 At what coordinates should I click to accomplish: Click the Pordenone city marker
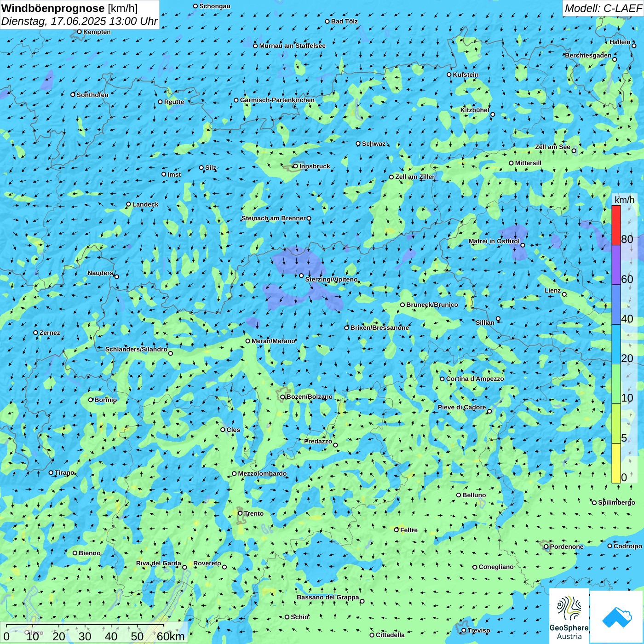coord(546,546)
